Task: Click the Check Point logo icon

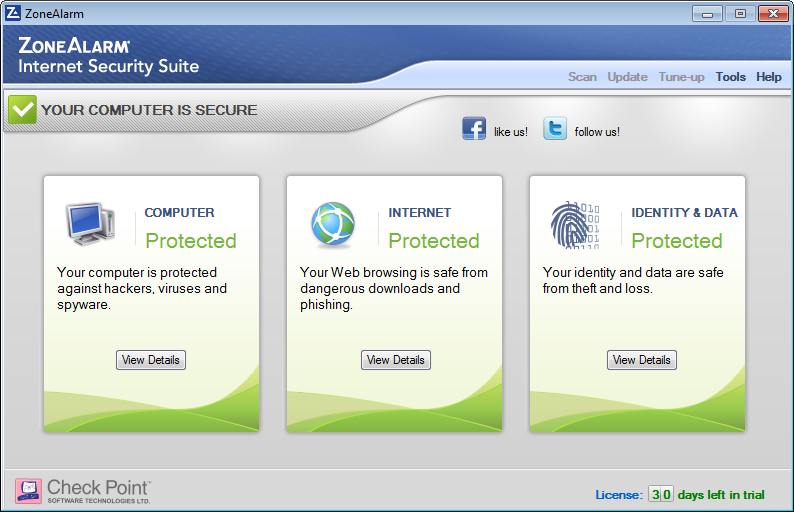Action: 28,491
